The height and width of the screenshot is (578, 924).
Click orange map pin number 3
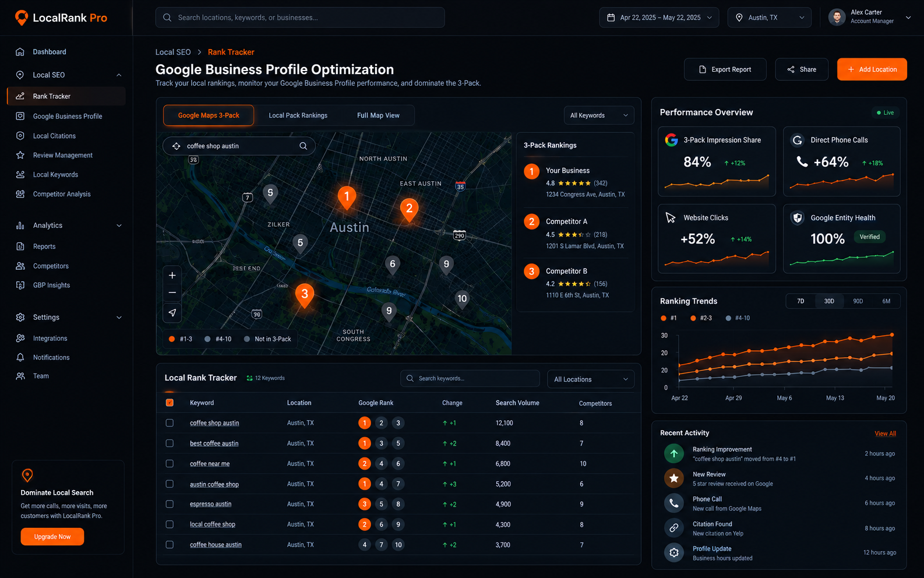(x=304, y=295)
